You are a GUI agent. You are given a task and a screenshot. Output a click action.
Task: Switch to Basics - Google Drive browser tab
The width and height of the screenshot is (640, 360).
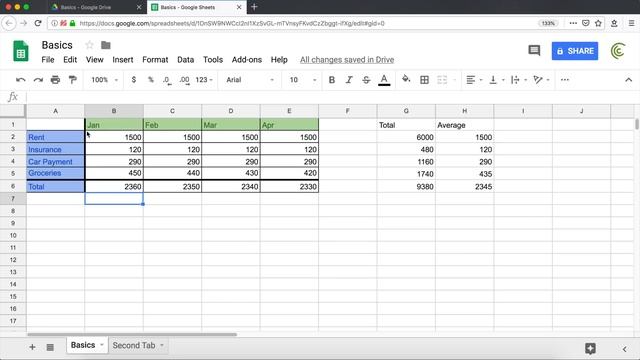97,7
